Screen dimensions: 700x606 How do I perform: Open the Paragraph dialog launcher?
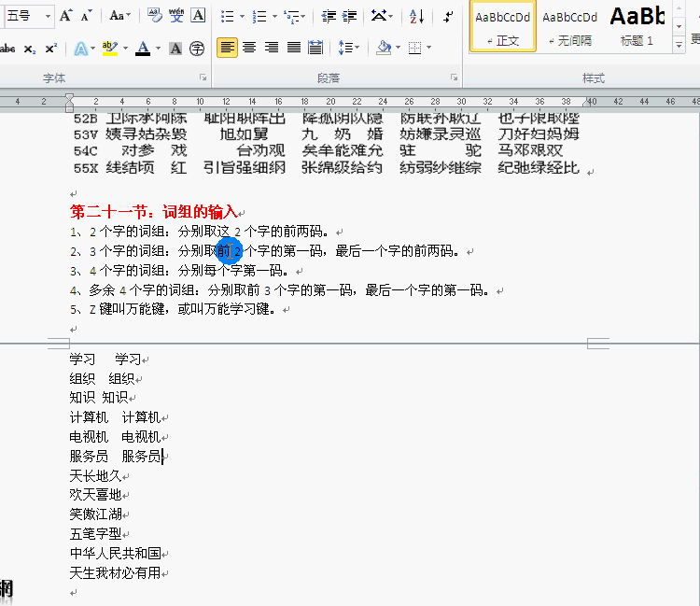[x=455, y=78]
